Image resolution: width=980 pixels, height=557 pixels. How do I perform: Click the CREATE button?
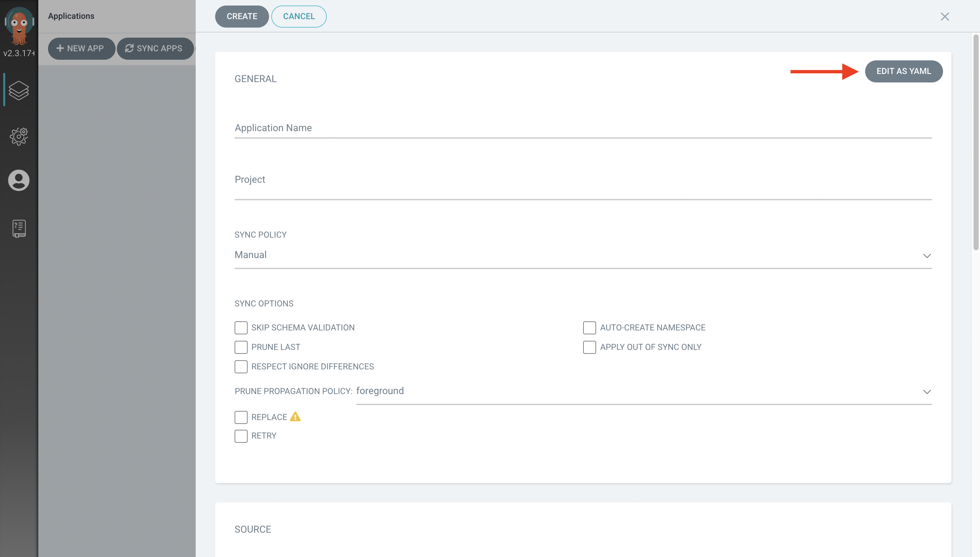[242, 16]
